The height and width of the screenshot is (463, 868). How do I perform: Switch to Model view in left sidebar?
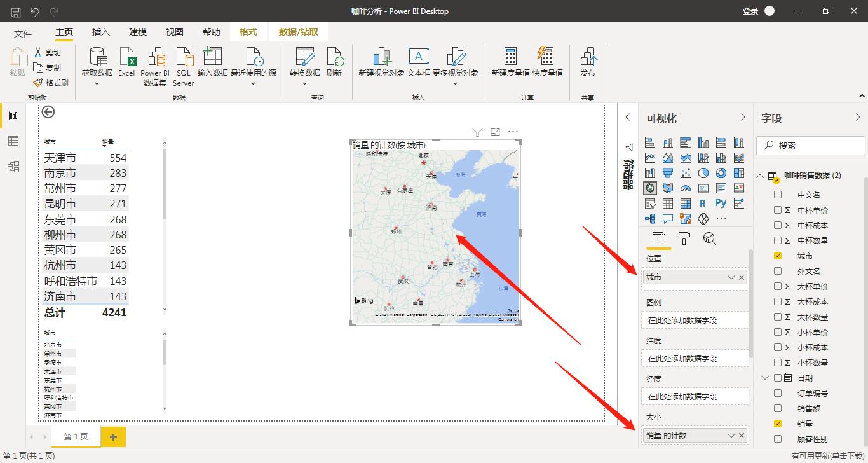13,167
